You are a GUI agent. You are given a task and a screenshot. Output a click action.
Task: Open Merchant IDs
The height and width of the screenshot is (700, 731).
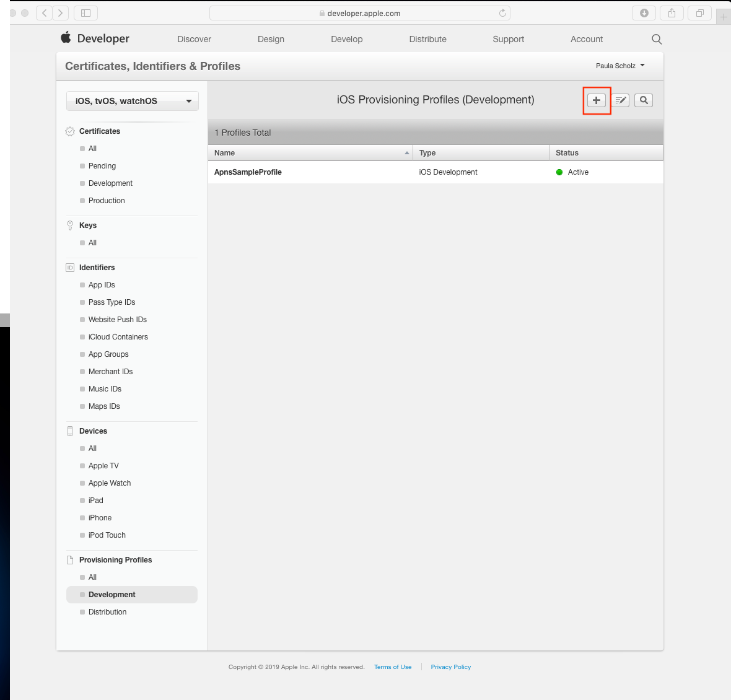tap(110, 372)
